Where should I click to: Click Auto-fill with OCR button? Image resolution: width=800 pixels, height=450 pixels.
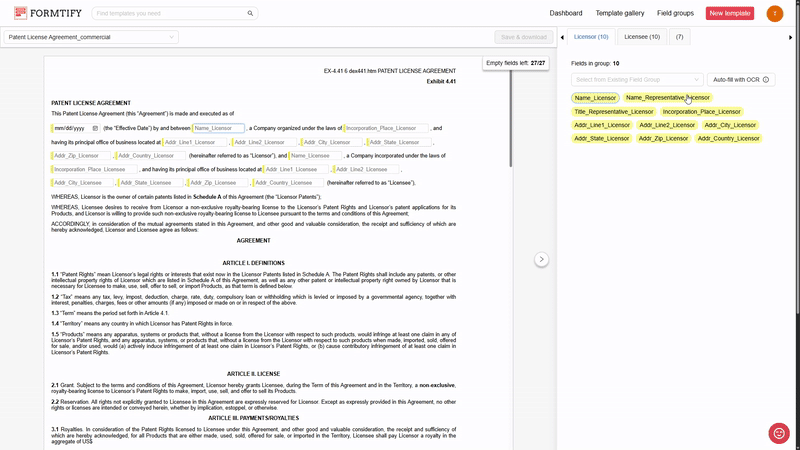[741, 80]
